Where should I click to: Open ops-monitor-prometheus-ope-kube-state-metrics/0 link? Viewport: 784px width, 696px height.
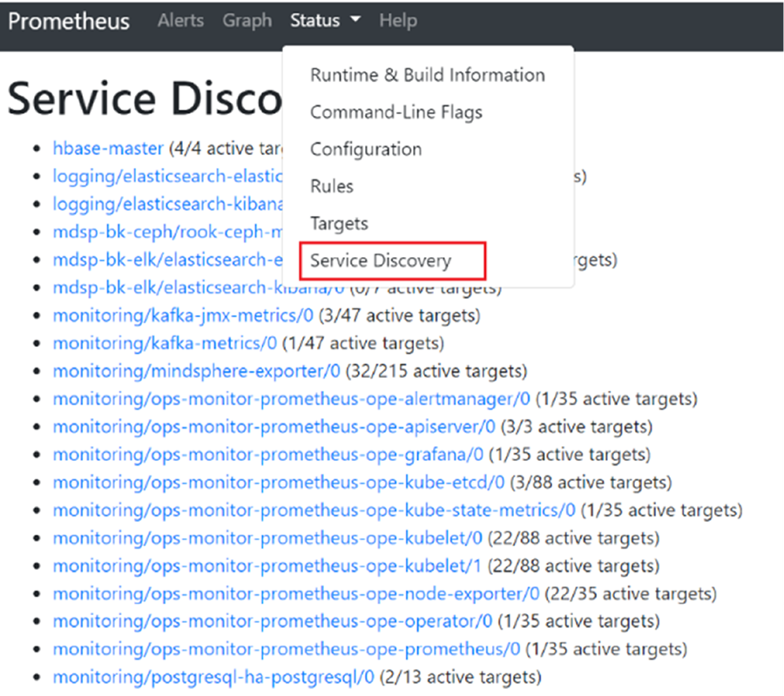point(314,510)
